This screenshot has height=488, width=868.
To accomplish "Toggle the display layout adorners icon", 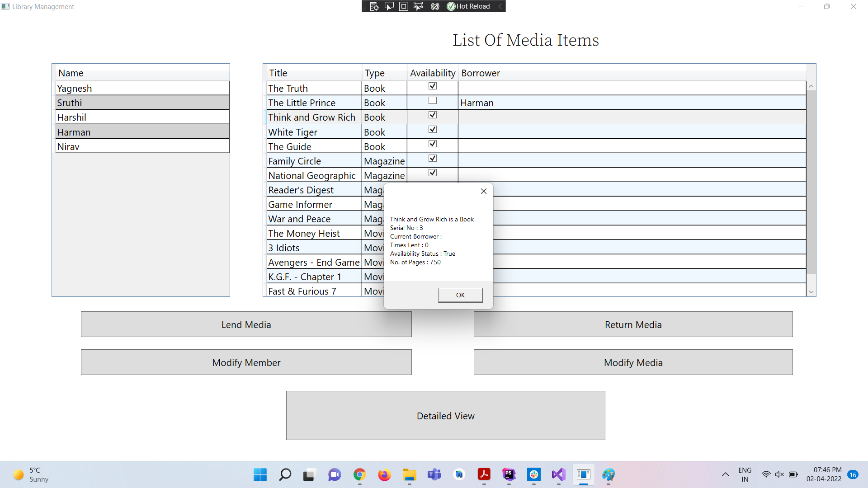I will pyautogui.click(x=403, y=6).
